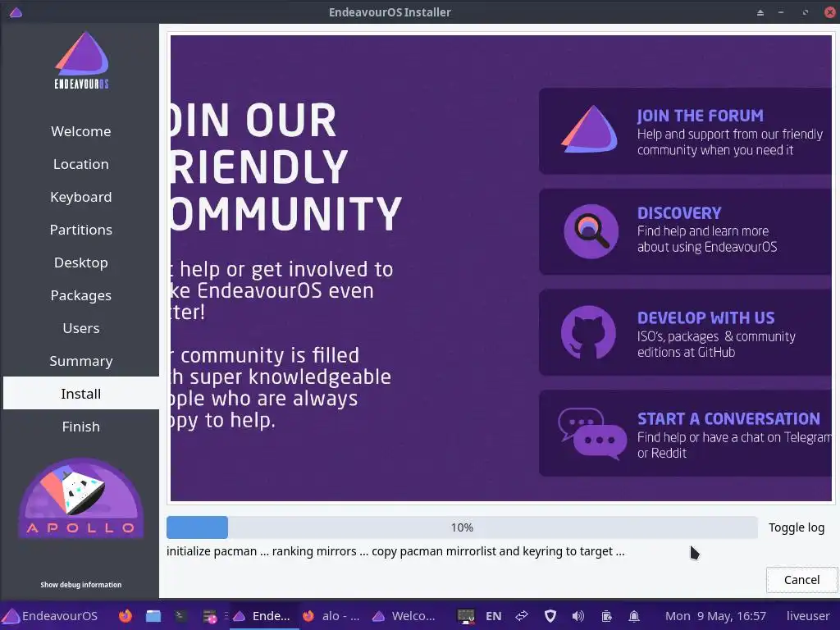This screenshot has width=840, height=630.
Task: Open the EN keyboard layout indicator
Action: (x=493, y=616)
